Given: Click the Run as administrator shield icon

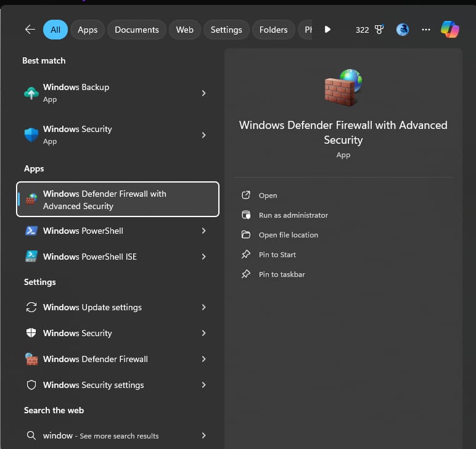Looking at the screenshot, I should [246, 215].
